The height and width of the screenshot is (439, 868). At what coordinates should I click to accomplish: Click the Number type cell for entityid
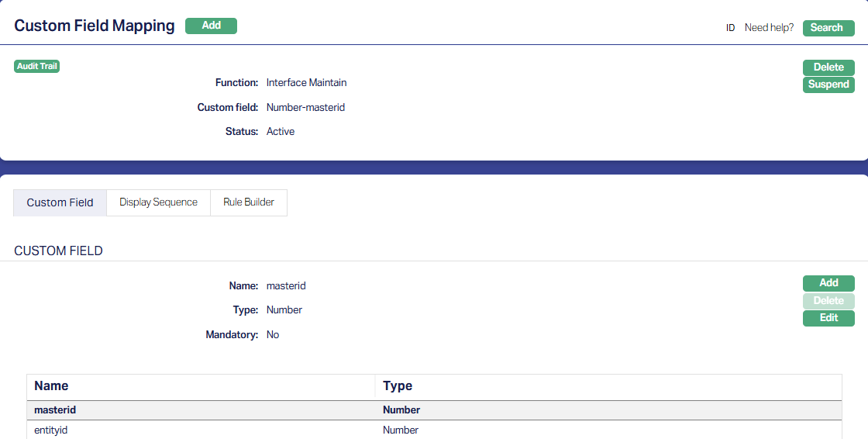(401, 430)
